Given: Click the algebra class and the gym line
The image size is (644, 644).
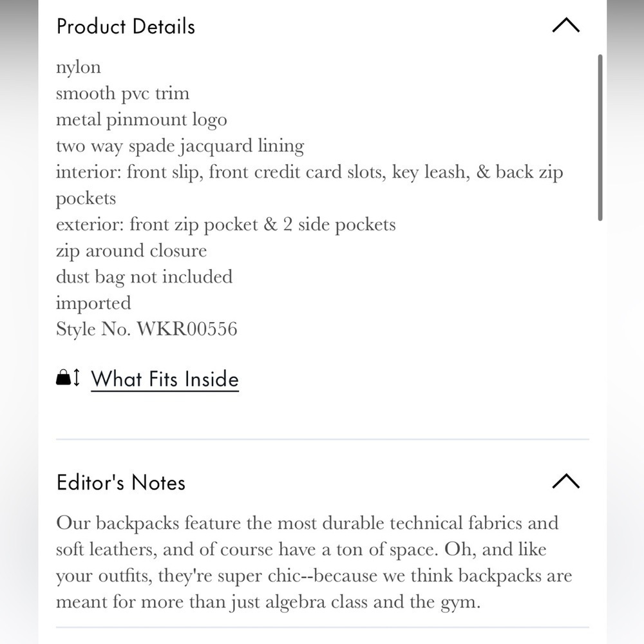Looking at the screenshot, I should tap(268, 602).
